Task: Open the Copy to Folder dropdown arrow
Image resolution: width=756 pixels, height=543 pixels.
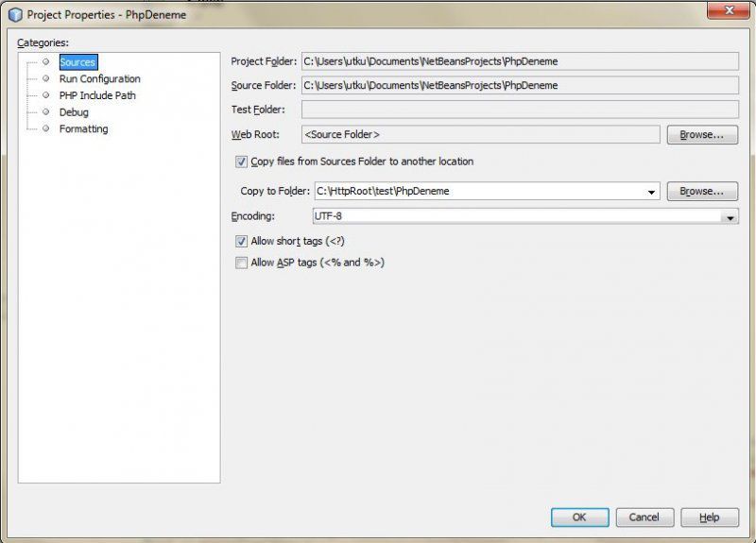Action: (x=651, y=192)
